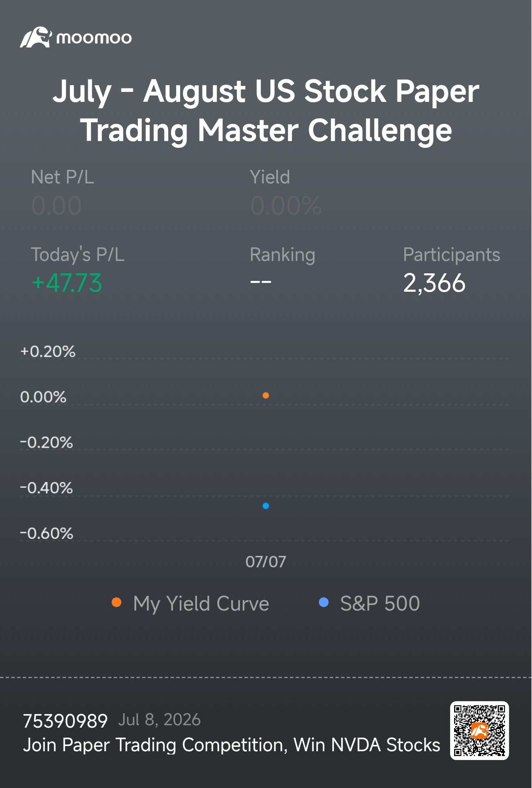Click the Jul 8, 2026 date
The width and height of the screenshot is (532, 788).
[159, 720]
